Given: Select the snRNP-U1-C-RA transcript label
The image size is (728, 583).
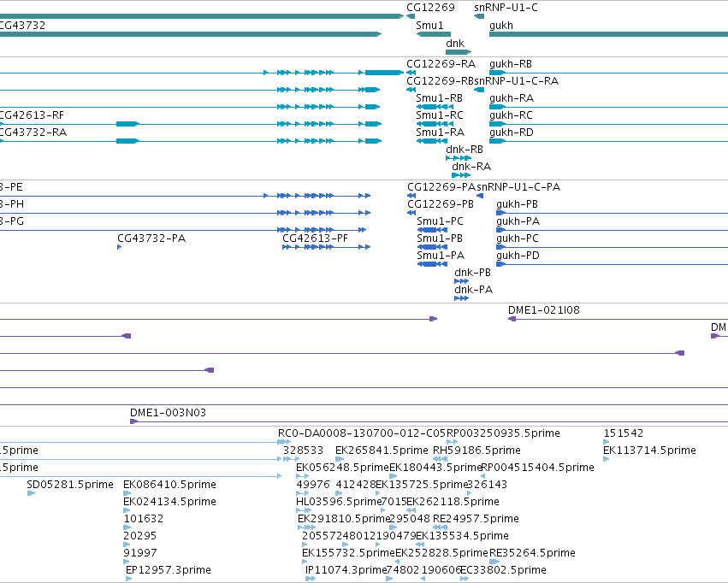Looking at the screenshot, I should 517,81.
